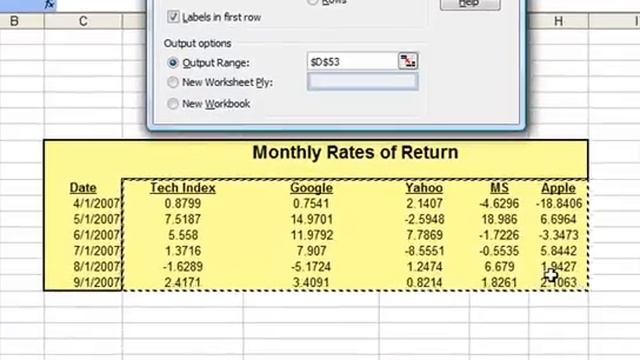Click Apple value -3.3473
640x360 pixels.
[558, 235]
